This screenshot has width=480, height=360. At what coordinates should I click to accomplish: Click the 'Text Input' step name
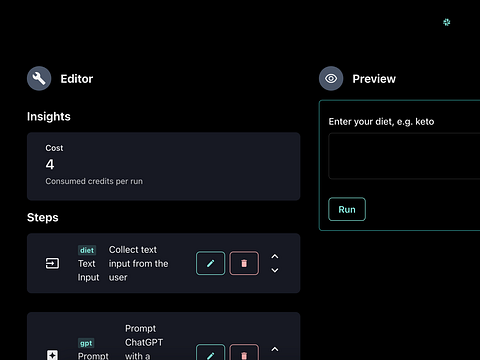(89, 270)
